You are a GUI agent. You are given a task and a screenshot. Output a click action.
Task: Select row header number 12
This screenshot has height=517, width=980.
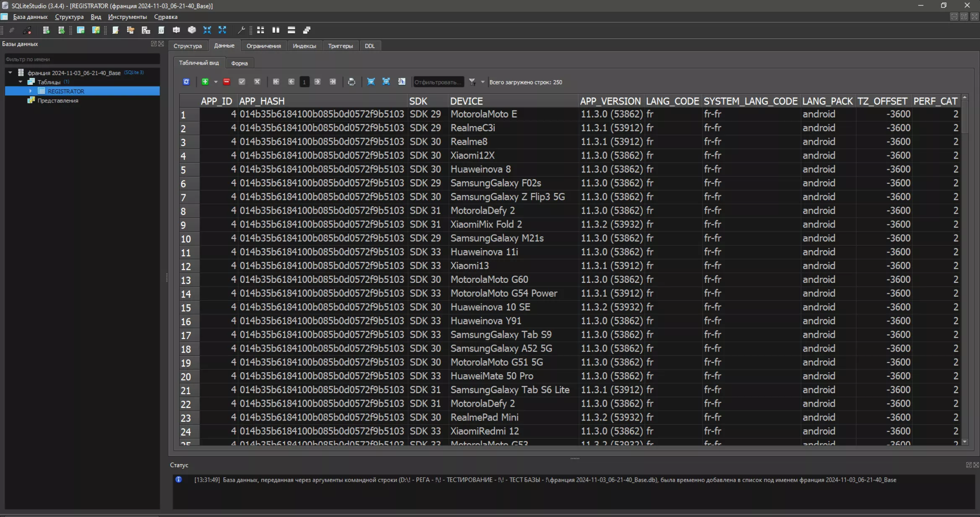189,266
